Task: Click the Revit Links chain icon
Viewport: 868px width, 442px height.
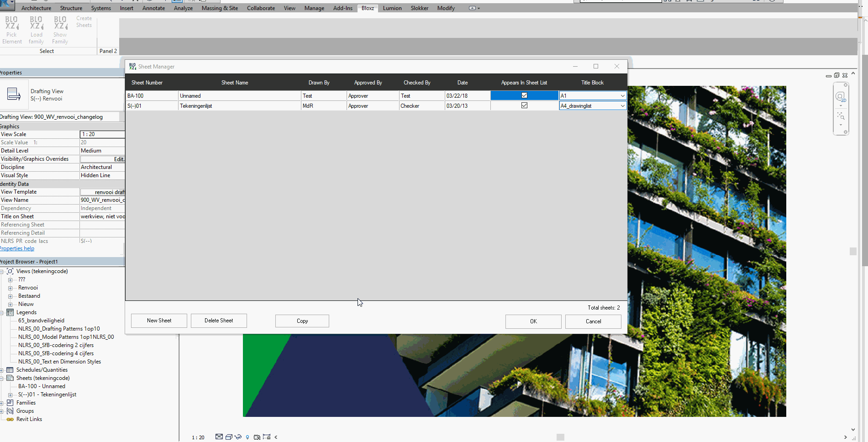Action: (x=10, y=419)
